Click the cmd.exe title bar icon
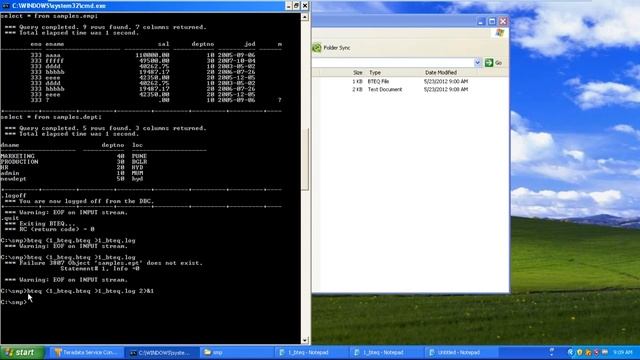Image resolution: width=640 pixels, height=360 pixels. coord(5,6)
